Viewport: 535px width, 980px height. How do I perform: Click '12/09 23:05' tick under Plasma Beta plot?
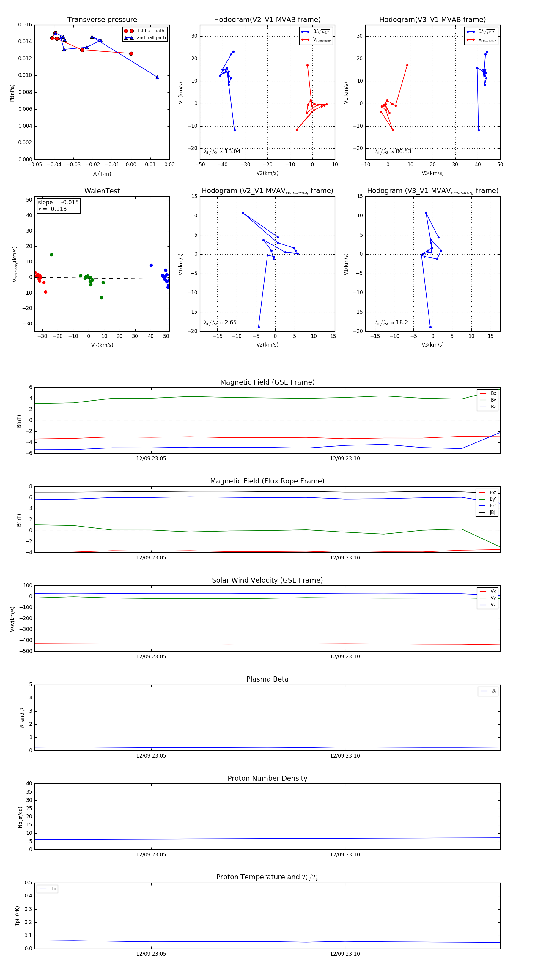pyautogui.click(x=151, y=756)
